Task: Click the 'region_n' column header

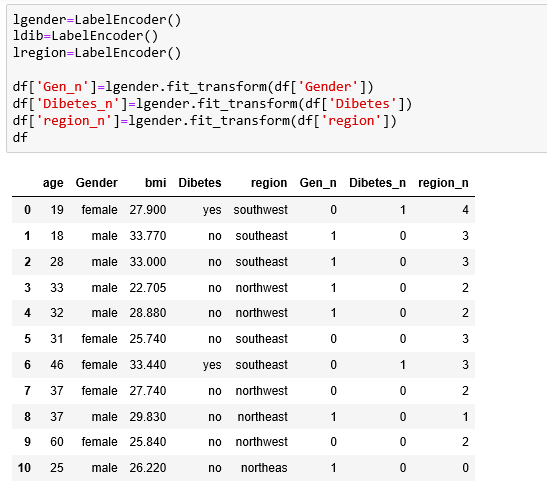Action: tap(443, 183)
